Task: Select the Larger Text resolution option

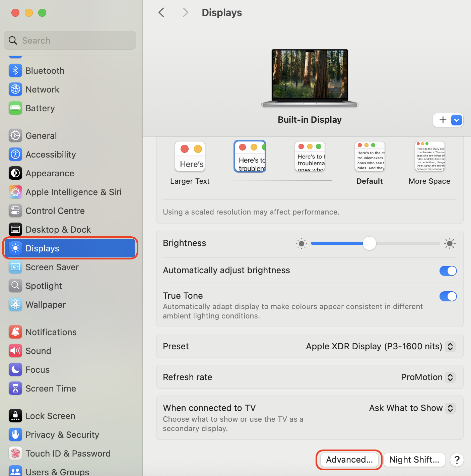Action: coord(190,156)
